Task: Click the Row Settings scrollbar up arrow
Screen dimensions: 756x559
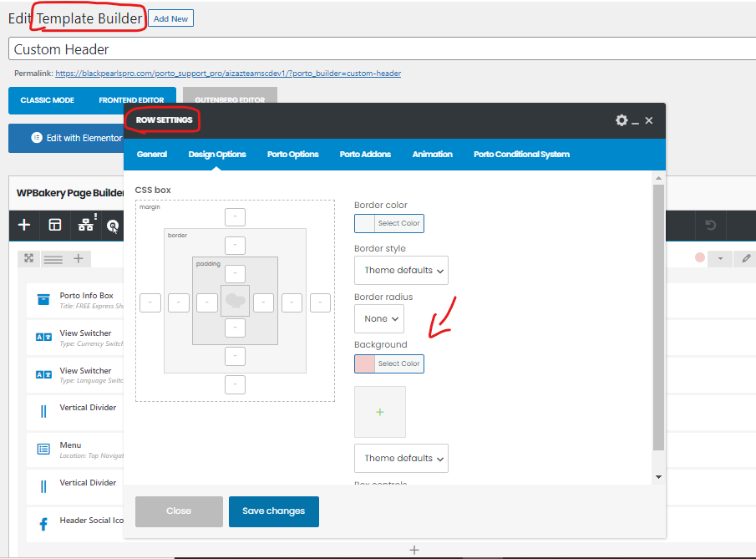Action: pos(658,179)
